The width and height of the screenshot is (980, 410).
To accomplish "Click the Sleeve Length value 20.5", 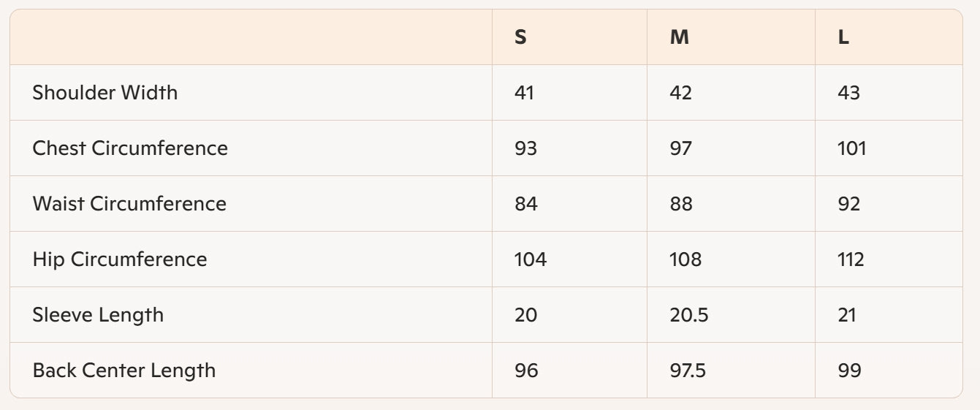I will [x=689, y=315].
